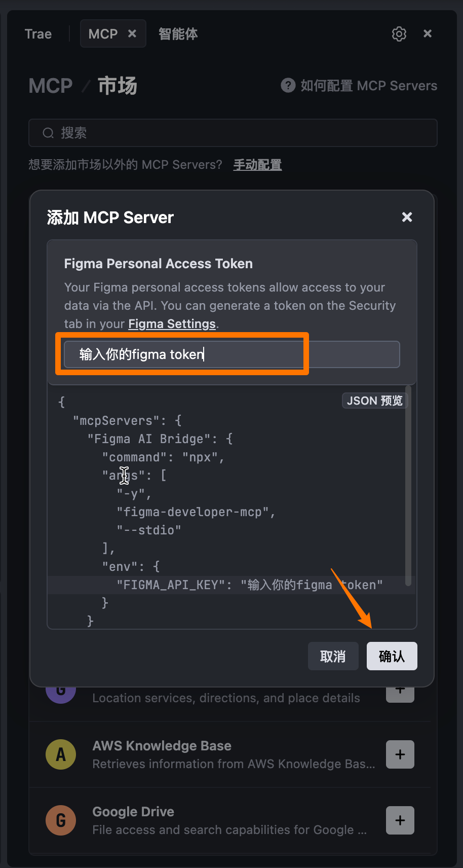
Task: Click the AWS Knowledge Base avatar icon
Action: [61, 754]
